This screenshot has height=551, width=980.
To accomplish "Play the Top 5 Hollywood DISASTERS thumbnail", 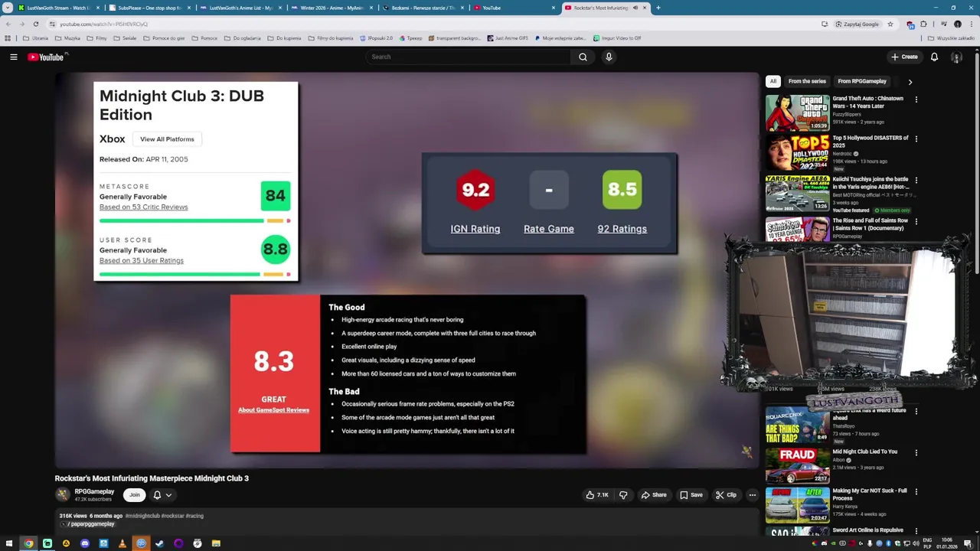I will (x=797, y=152).
